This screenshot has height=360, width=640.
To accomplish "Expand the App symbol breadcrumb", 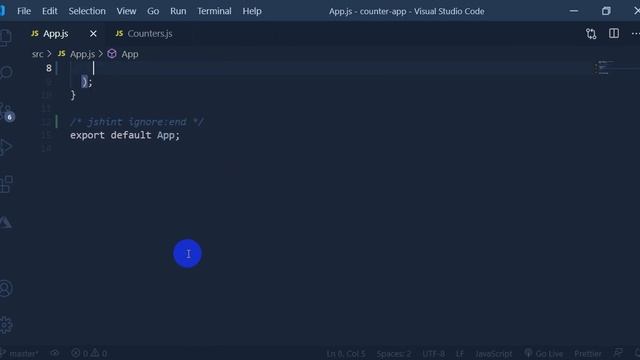I will pos(130,54).
